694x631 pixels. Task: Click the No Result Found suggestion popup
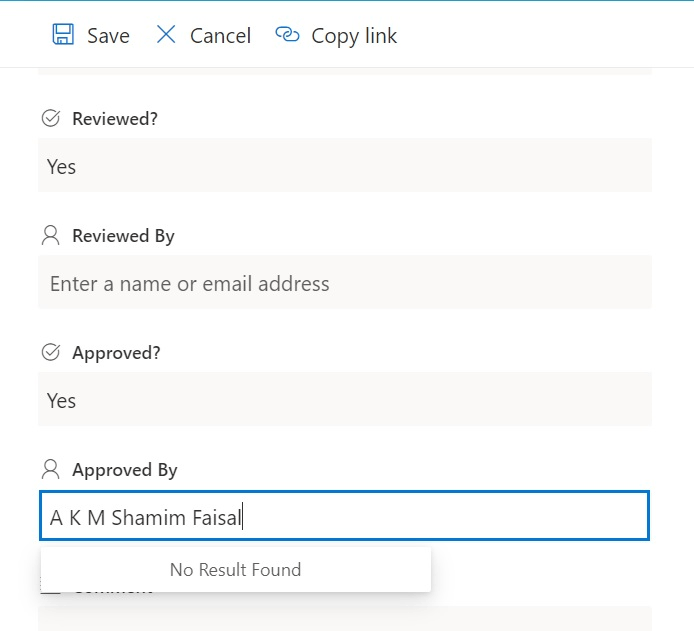pyautogui.click(x=235, y=569)
